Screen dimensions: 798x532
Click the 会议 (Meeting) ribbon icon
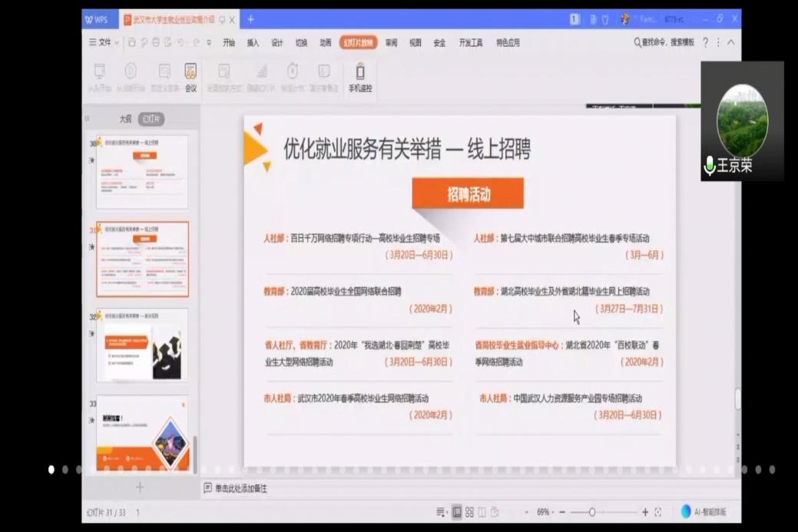coord(190,76)
